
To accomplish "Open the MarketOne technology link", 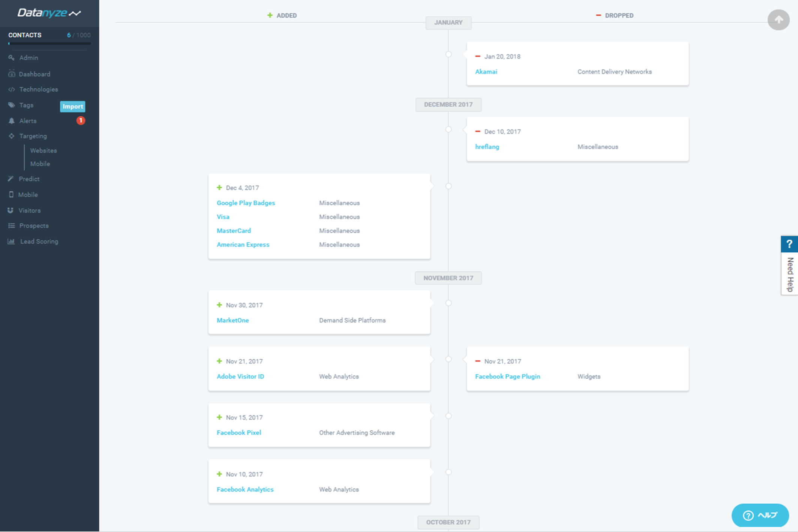I will click(x=233, y=320).
